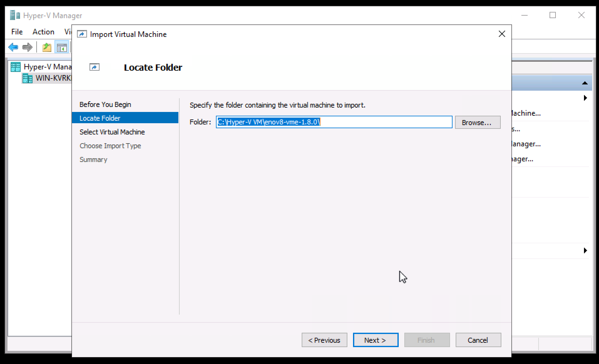Open the Action menu
Screen dimensions: 599x364
click(x=43, y=32)
